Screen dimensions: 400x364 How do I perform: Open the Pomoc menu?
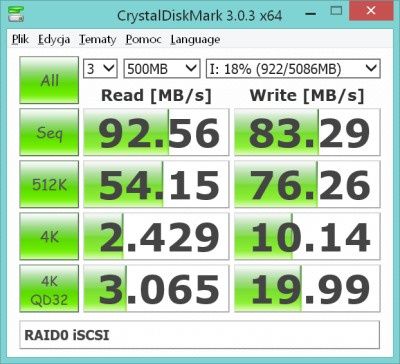click(x=144, y=39)
